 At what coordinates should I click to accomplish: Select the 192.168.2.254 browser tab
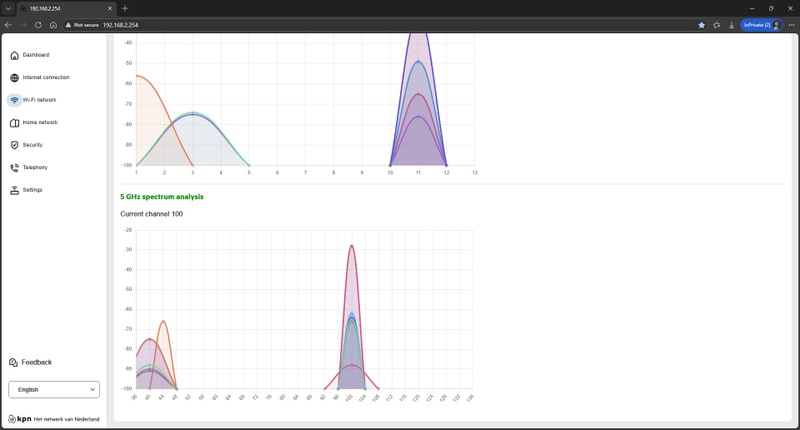(66, 8)
